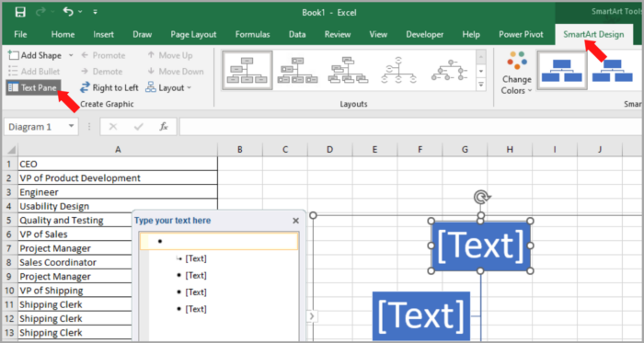
Task: Select row 6 header
Action: [x=10, y=234]
